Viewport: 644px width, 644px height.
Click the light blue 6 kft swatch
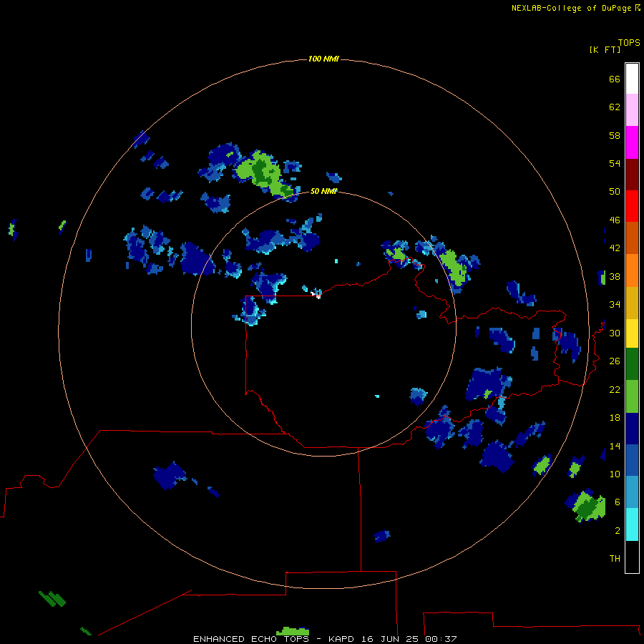[632, 492]
